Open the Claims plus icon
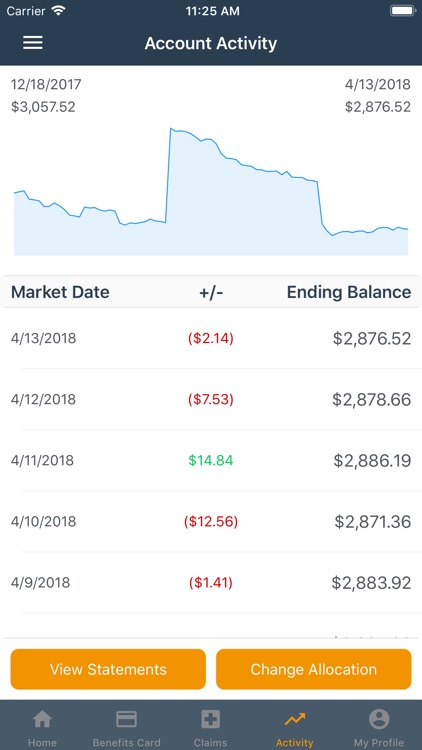Screen dimensions: 422x750 (x=210, y=718)
